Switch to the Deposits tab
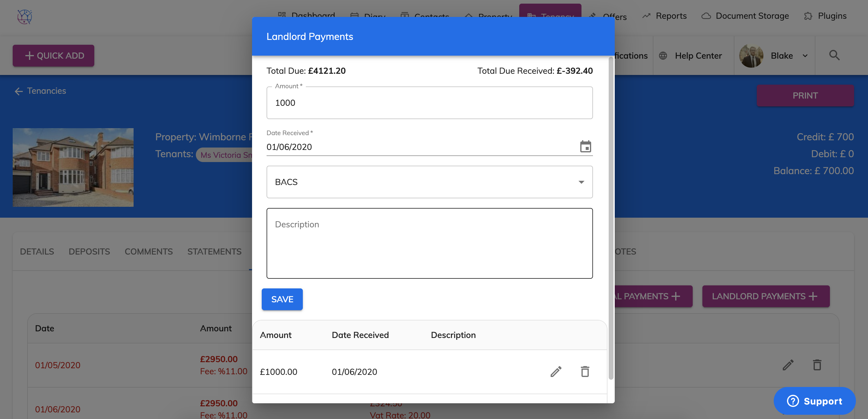 click(x=89, y=252)
